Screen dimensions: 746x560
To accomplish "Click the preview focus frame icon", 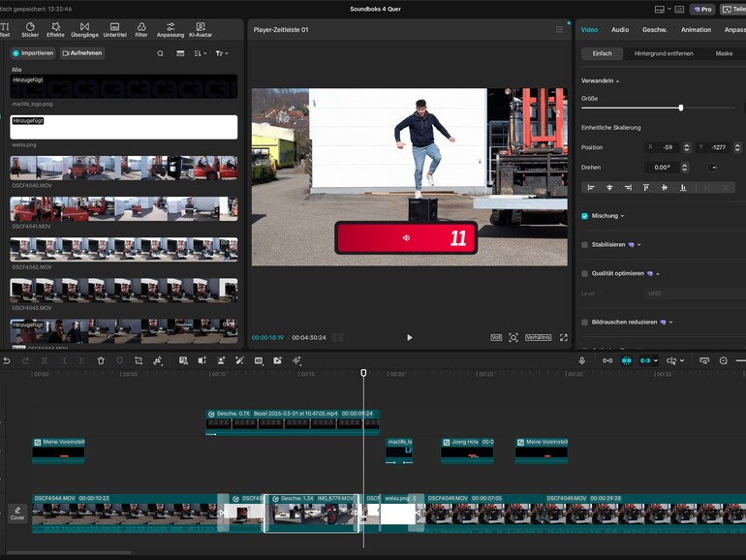I will click(x=513, y=337).
